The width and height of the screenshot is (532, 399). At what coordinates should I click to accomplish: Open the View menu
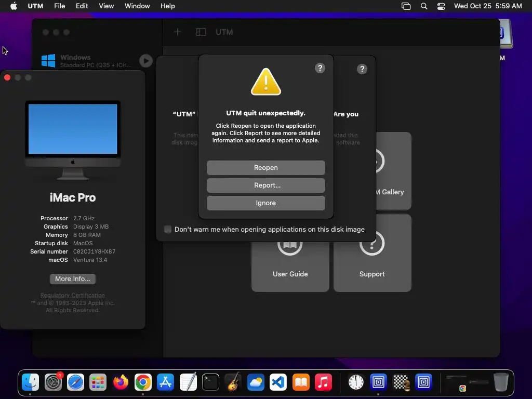click(106, 6)
